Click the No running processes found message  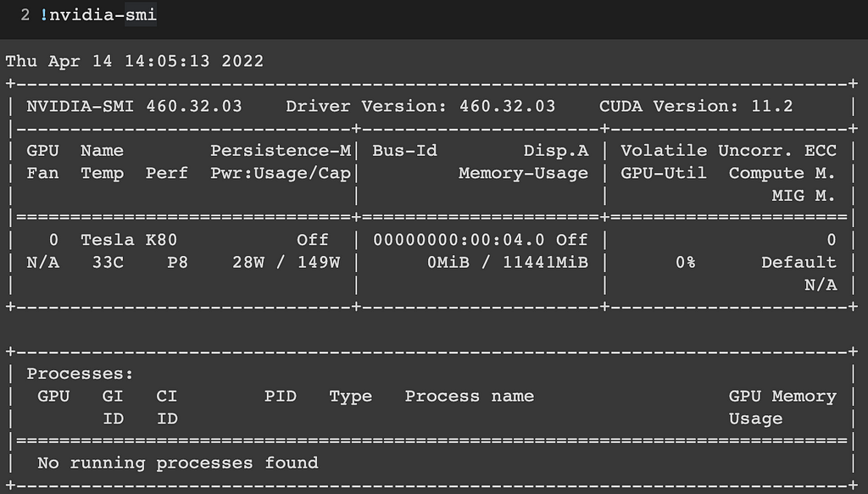[177, 463]
